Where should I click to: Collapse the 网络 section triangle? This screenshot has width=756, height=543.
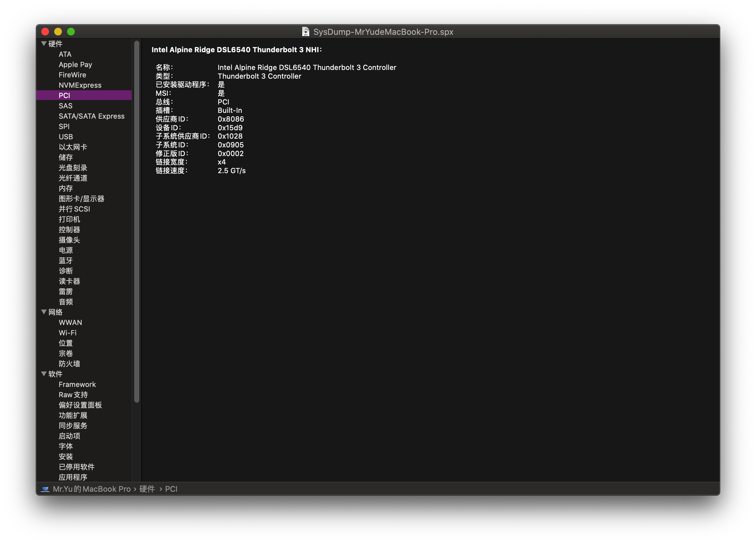[x=44, y=312]
